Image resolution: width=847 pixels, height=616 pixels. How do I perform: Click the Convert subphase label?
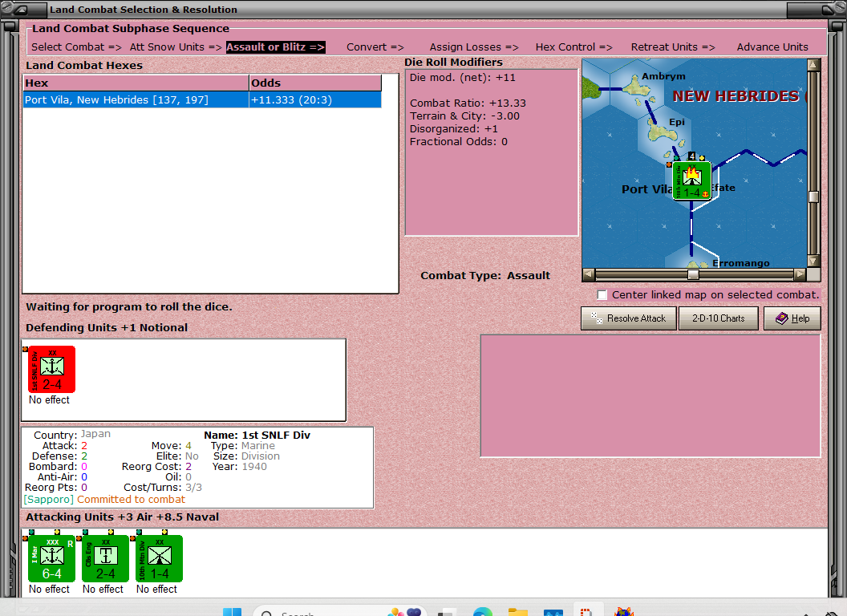click(x=375, y=47)
